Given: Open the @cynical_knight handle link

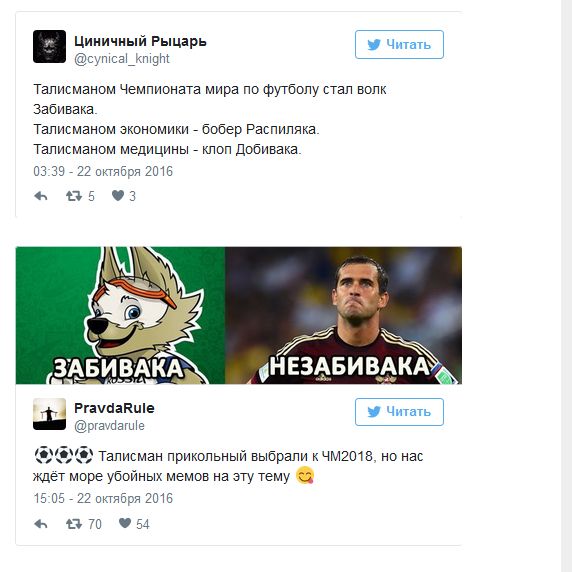Looking at the screenshot, I should pos(122,59).
